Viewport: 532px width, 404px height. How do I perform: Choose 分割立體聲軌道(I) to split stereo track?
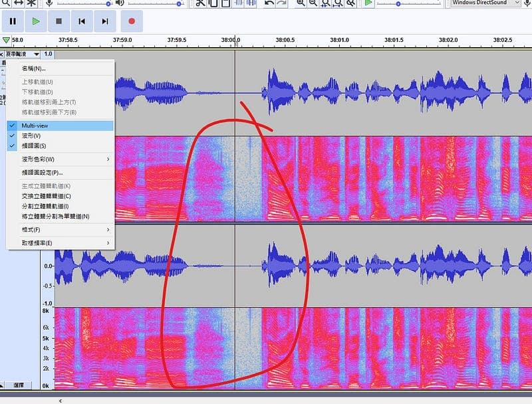61,206
